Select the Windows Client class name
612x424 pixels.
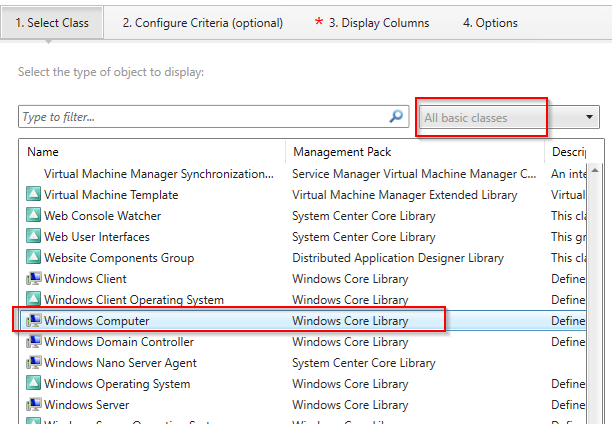click(x=85, y=279)
